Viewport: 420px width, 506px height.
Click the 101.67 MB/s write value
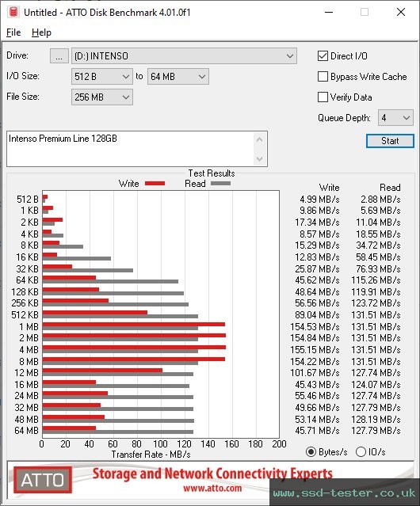[x=315, y=373]
